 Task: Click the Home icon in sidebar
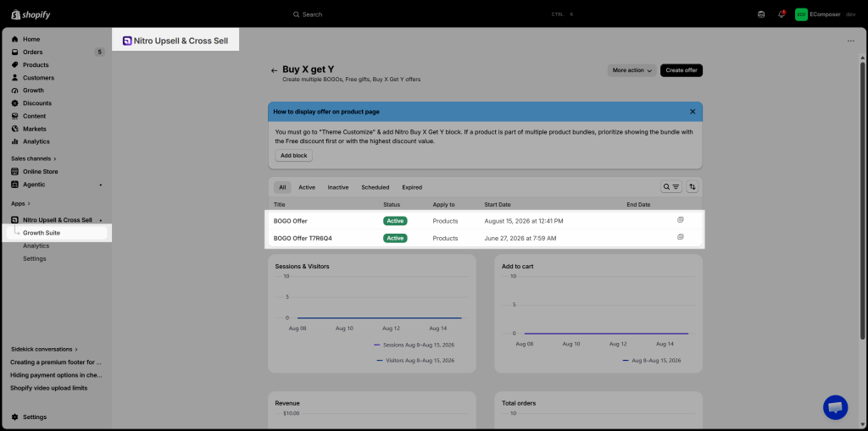15,39
